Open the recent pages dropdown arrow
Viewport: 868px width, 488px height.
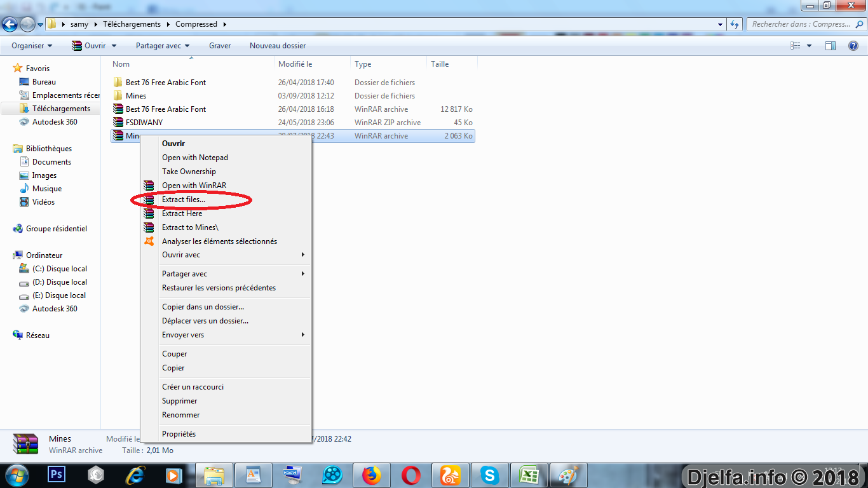tap(40, 24)
